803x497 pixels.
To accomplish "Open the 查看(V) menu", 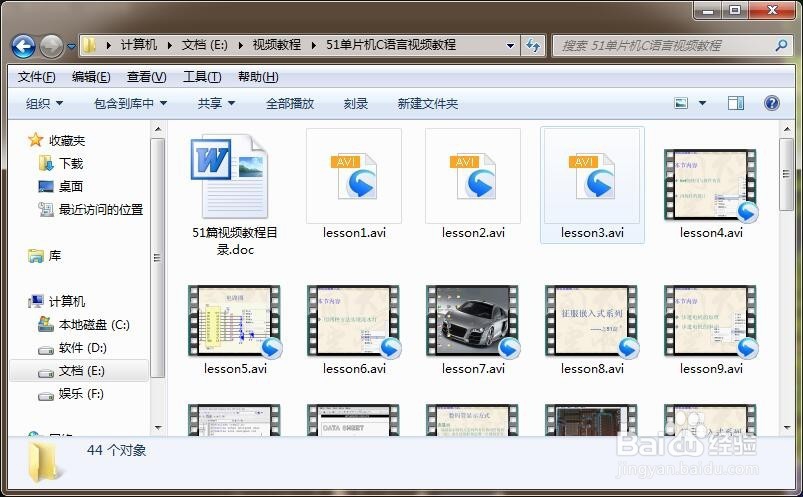I will click(146, 77).
